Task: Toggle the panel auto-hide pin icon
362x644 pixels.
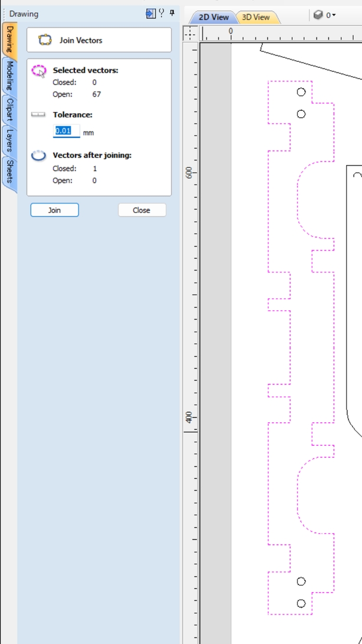Action: click(172, 13)
